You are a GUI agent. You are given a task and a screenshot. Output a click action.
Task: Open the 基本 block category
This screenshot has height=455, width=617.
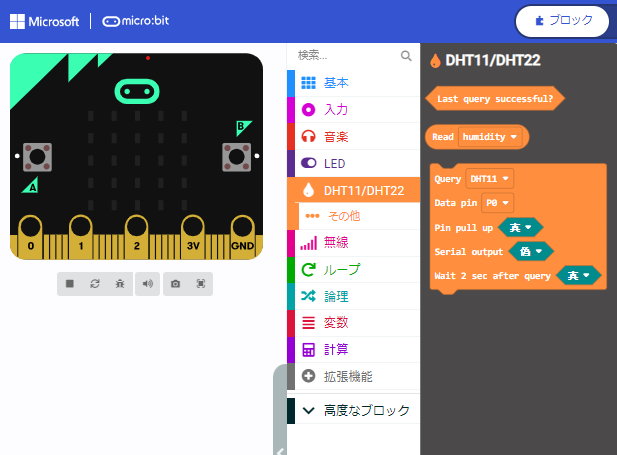click(353, 83)
